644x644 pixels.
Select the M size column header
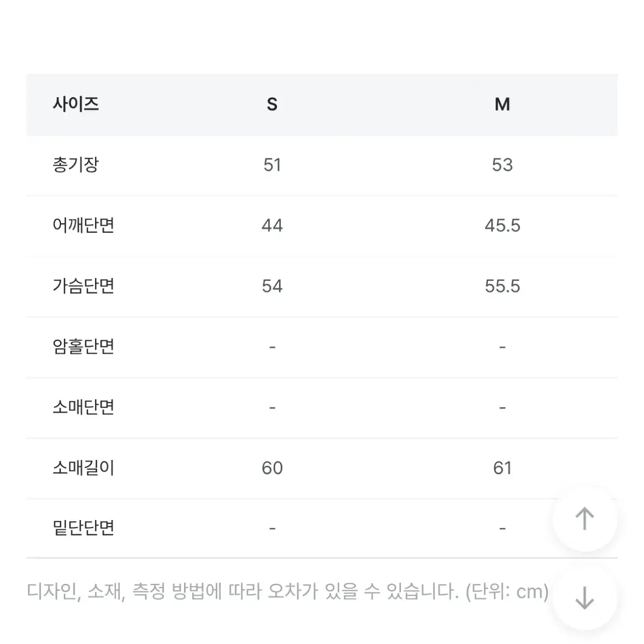(502, 104)
